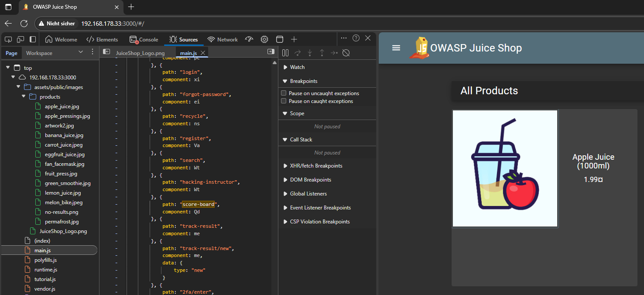Expand the Watch section

[285, 67]
